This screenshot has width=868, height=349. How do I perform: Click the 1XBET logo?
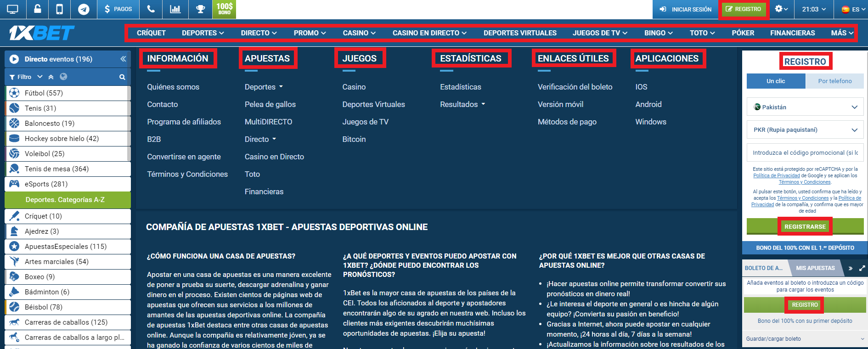pyautogui.click(x=41, y=33)
